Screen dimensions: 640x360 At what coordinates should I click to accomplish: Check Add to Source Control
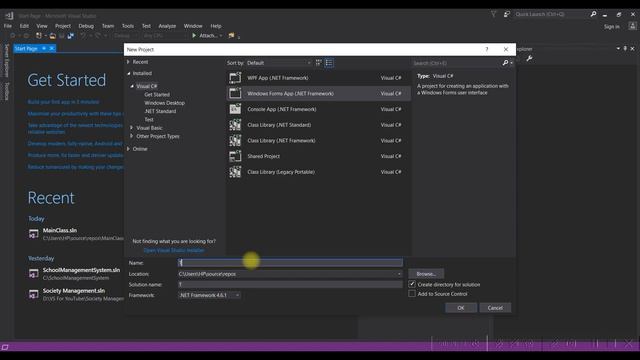pyautogui.click(x=412, y=293)
